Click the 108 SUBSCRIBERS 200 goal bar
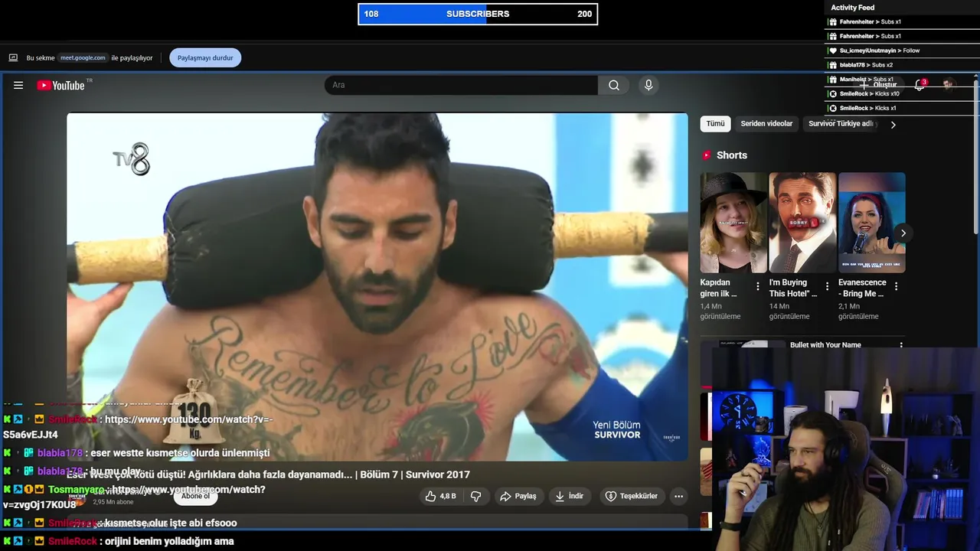This screenshot has height=551, width=980. (478, 14)
